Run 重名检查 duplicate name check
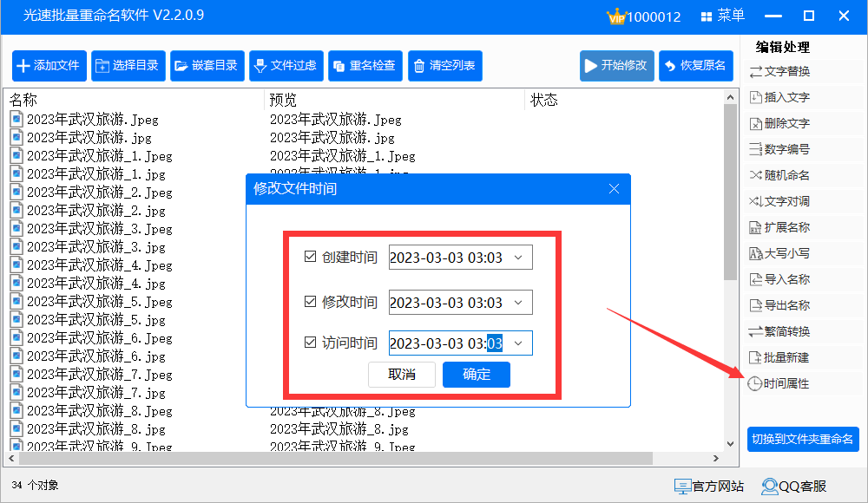 (365, 66)
